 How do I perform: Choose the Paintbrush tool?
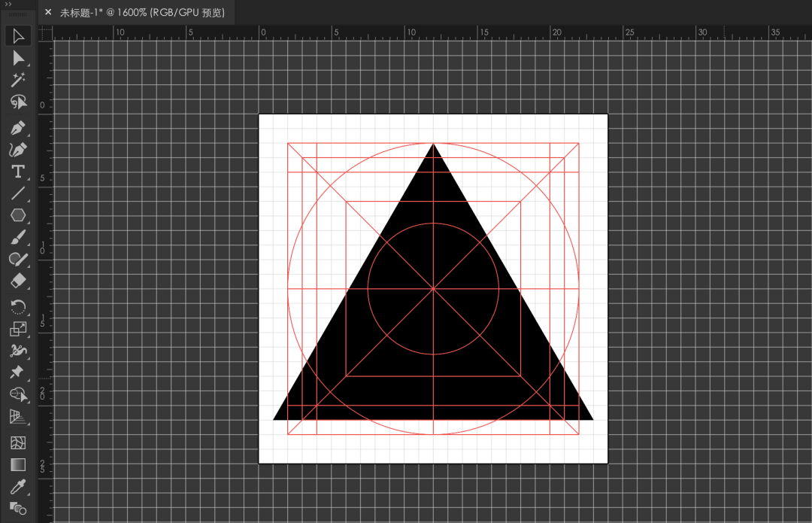click(x=17, y=237)
